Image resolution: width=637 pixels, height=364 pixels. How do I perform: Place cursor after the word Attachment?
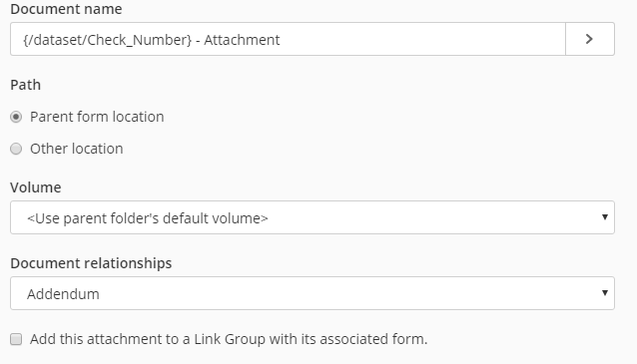click(280, 40)
